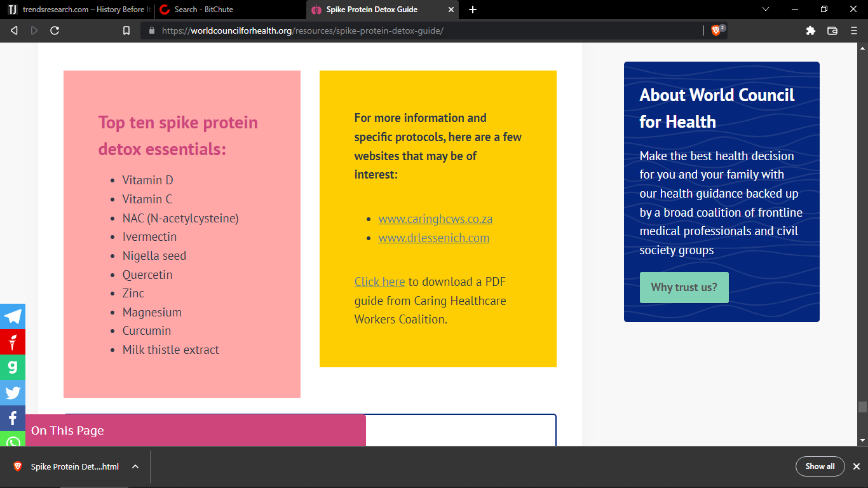Image resolution: width=868 pixels, height=488 pixels.
Task: Click the scrollbar down arrow
Action: 862,440
